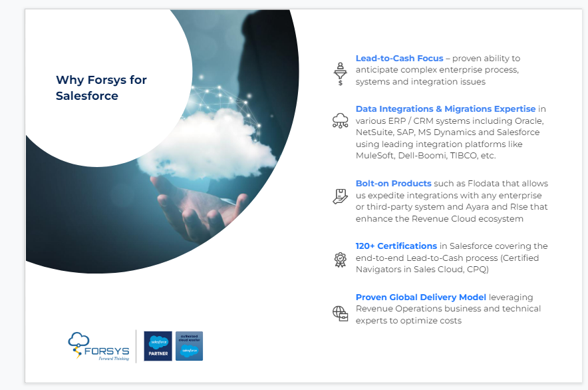Click the '120+ Certifications' heading

pos(396,246)
